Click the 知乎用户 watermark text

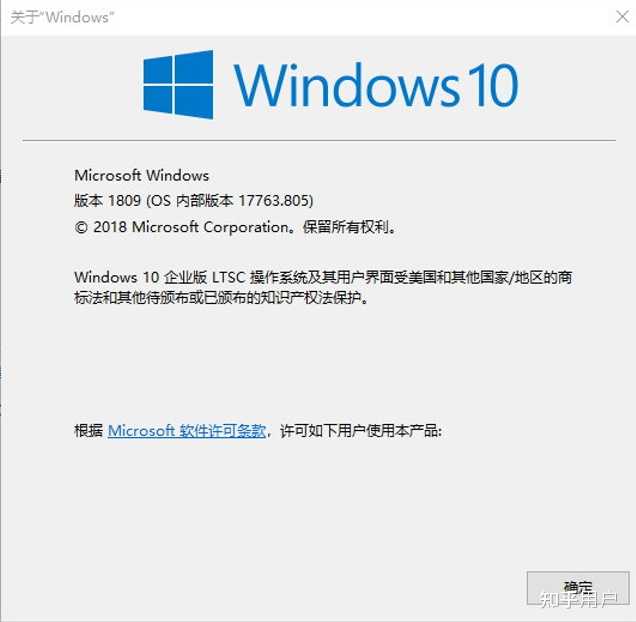coord(579,599)
